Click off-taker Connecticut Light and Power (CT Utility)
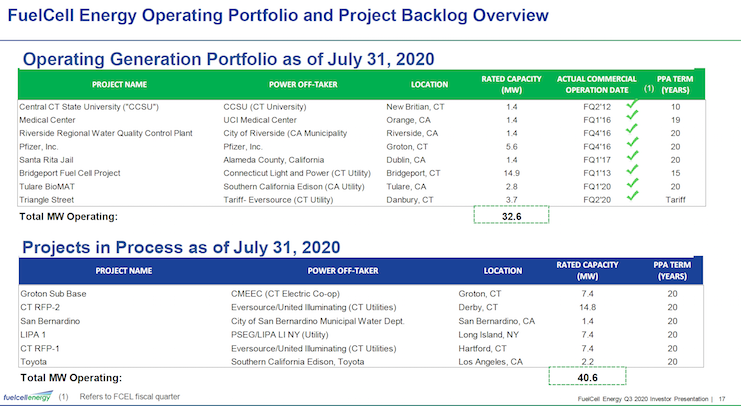This screenshot has width=741, height=406. click(x=297, y=173)
